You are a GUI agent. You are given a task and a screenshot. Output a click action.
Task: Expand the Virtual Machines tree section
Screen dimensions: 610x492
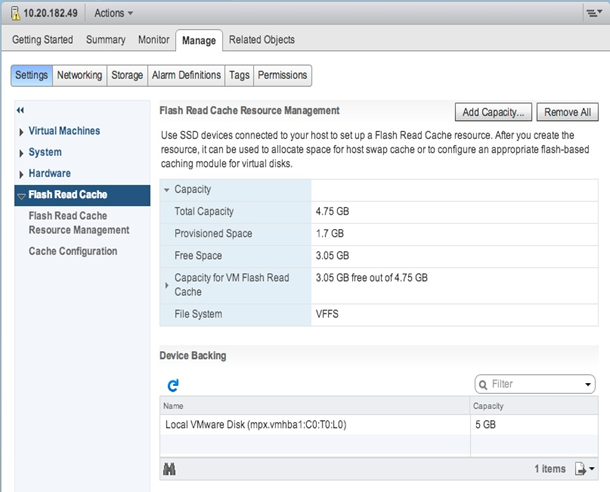click(21, 132)
